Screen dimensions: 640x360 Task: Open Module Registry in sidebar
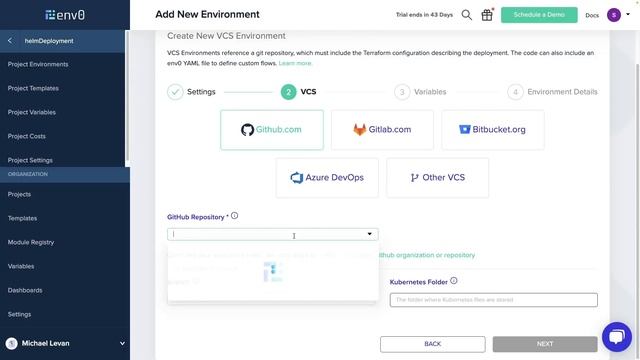pyautogui.click(x=31, y=242)
